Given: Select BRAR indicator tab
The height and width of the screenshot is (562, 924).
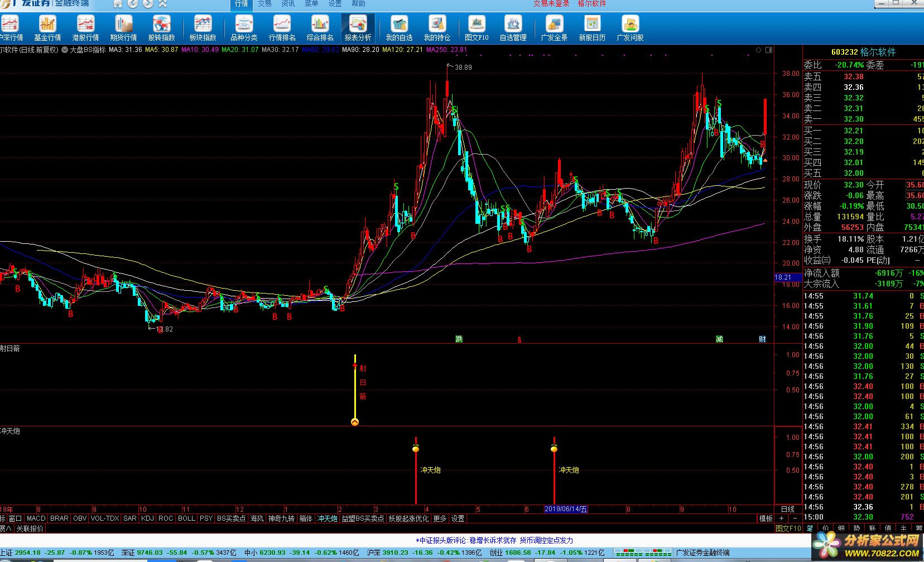Looking at the screenshot, I should coord(59,518).
